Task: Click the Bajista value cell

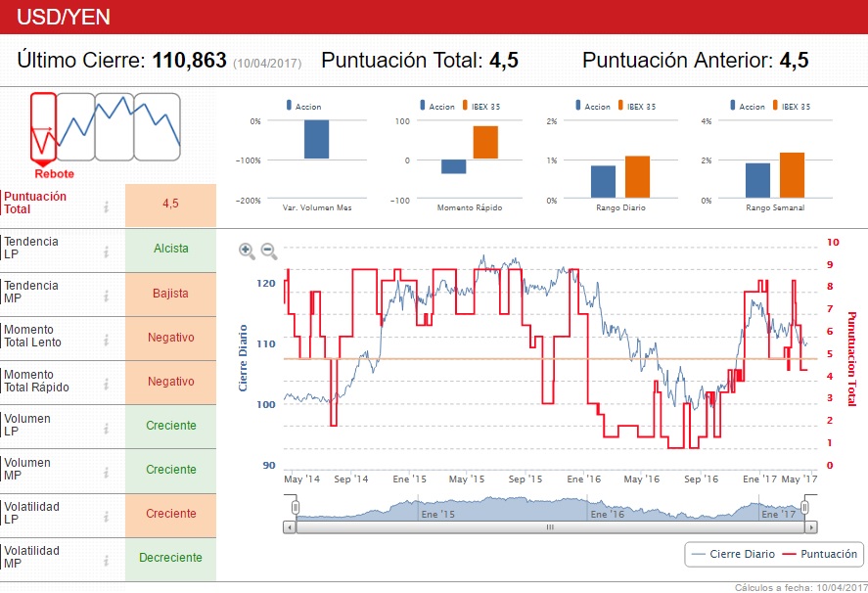Action: point(170,295)
